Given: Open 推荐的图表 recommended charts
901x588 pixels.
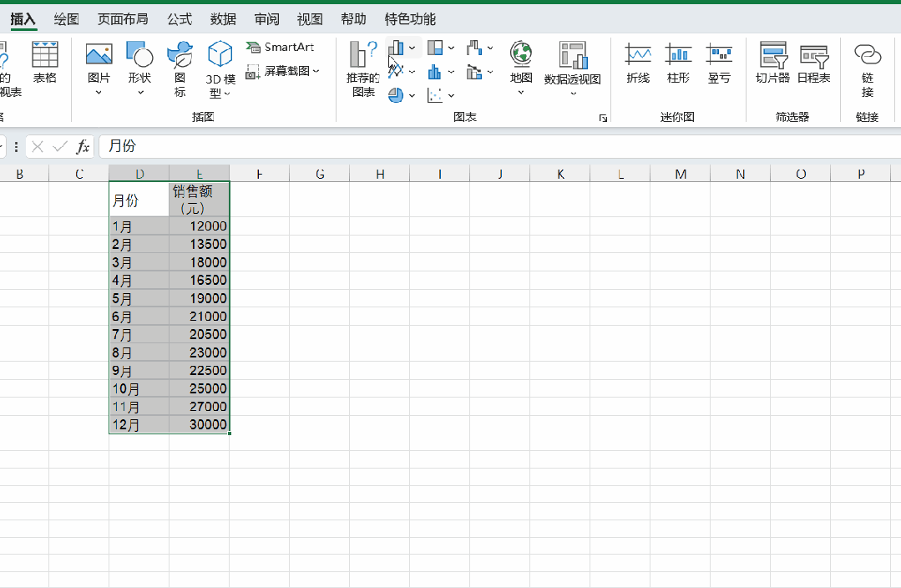Looking at the screenshot, I should click(363, 69).
